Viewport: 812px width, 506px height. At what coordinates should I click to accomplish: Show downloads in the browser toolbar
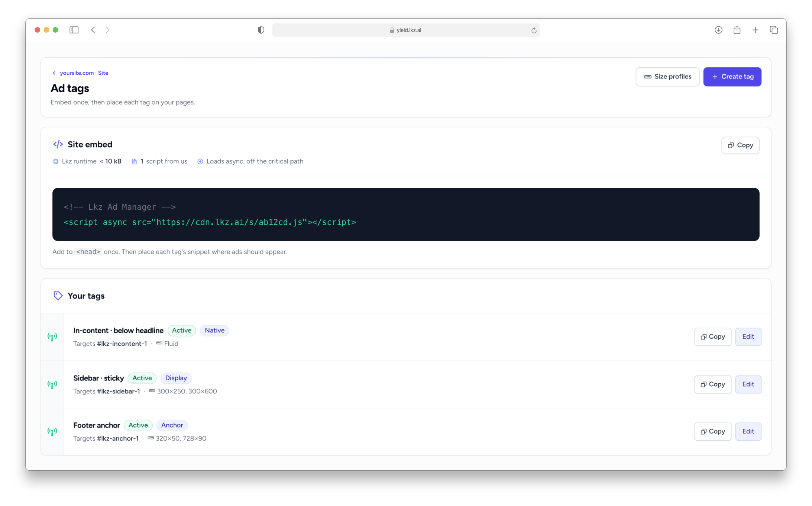point(718,30)
